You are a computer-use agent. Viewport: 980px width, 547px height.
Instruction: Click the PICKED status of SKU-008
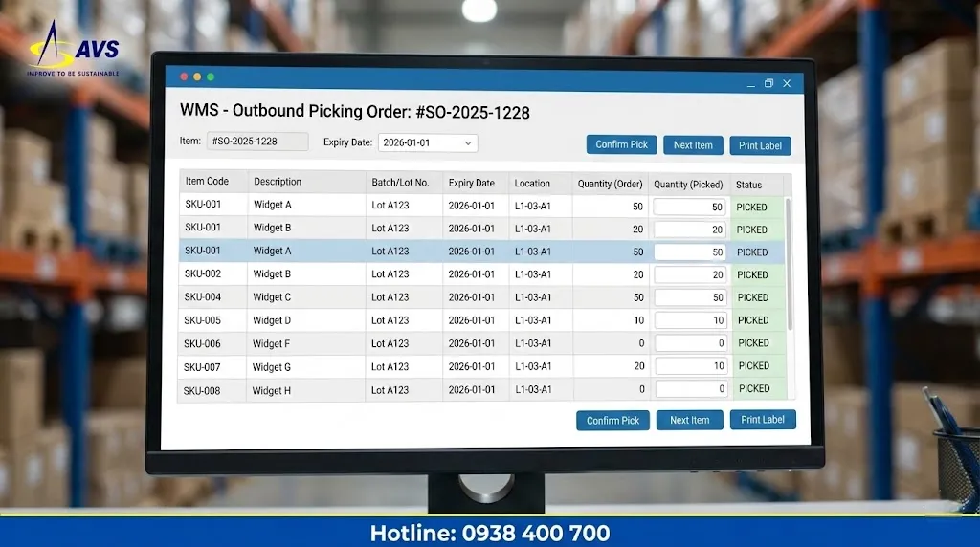[x=753, y=389]
